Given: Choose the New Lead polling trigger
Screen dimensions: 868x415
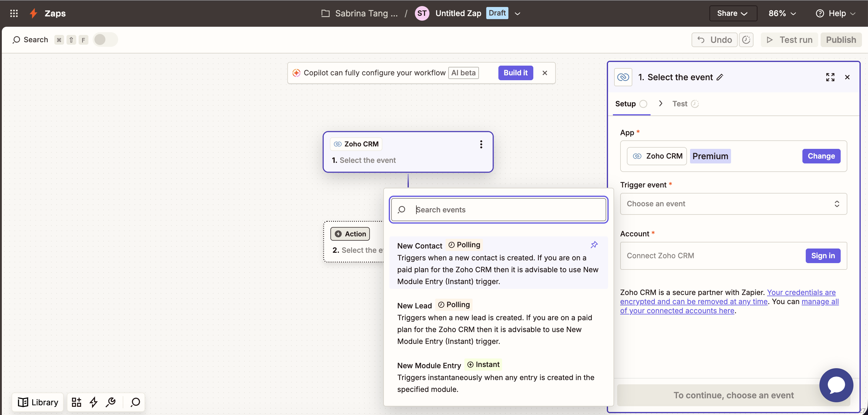Looking at the screenshot, I should [x=498, y=323].
